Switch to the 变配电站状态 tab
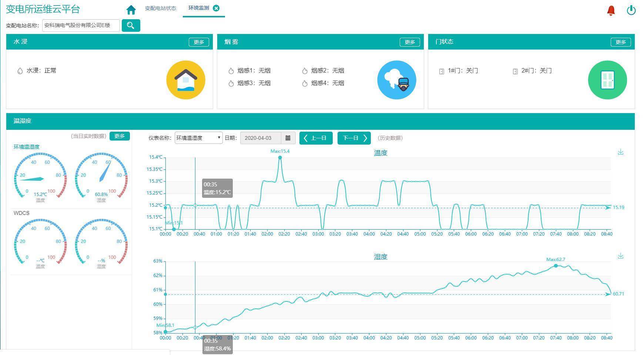The height and width of the screenshot is (355, 644). coord(161,8)
